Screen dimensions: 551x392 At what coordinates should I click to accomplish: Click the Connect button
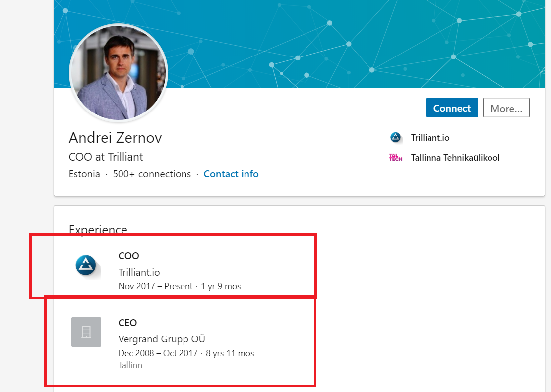tap(451, 108)
